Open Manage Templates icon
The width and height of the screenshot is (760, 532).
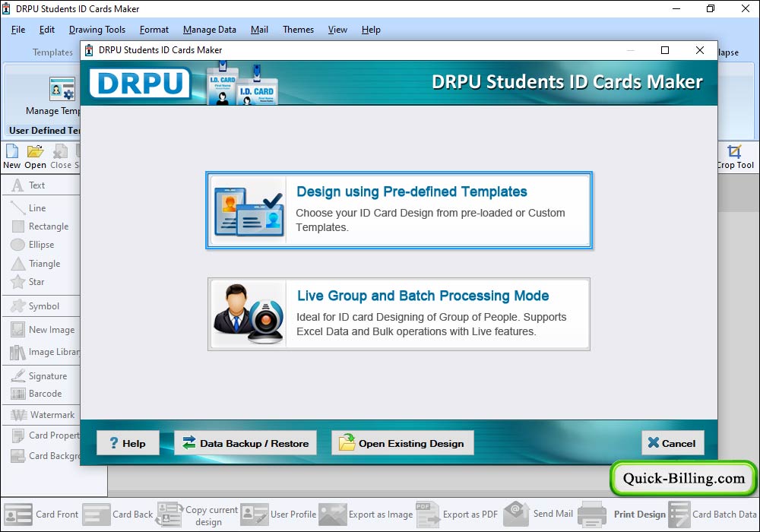click(x=62, y=89)
